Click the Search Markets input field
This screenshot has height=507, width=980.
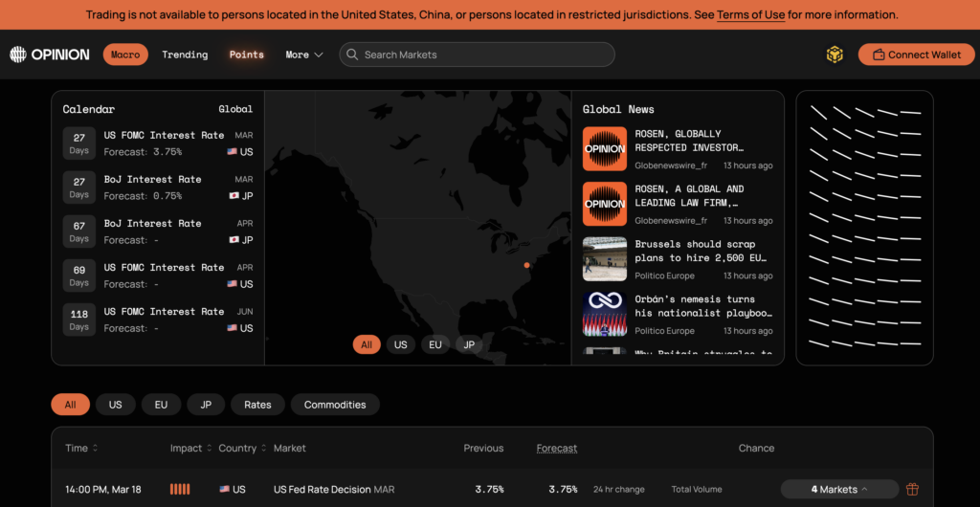click(483, 55)
